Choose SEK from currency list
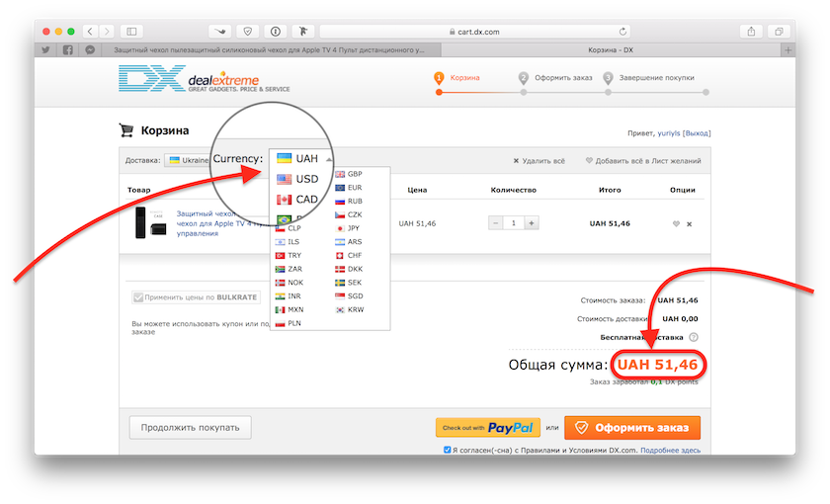This screenshot has height=504, width=830. click(348, 283)
